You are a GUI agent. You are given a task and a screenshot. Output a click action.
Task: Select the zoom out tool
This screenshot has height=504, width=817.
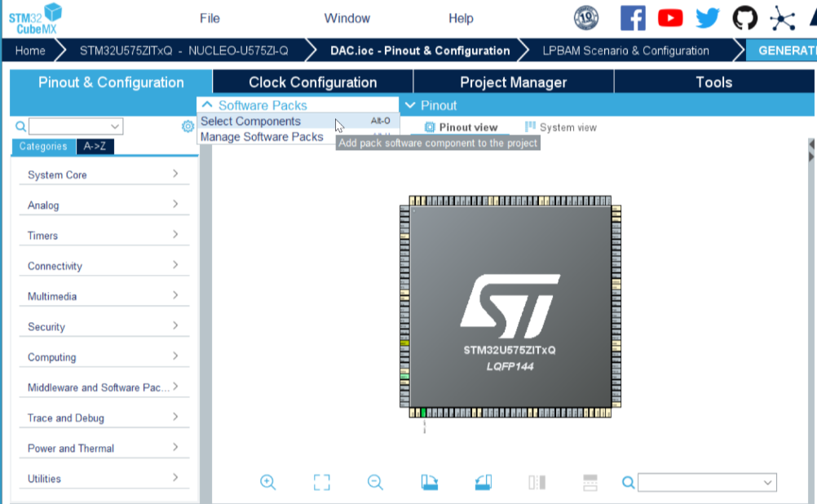point(375,482)
